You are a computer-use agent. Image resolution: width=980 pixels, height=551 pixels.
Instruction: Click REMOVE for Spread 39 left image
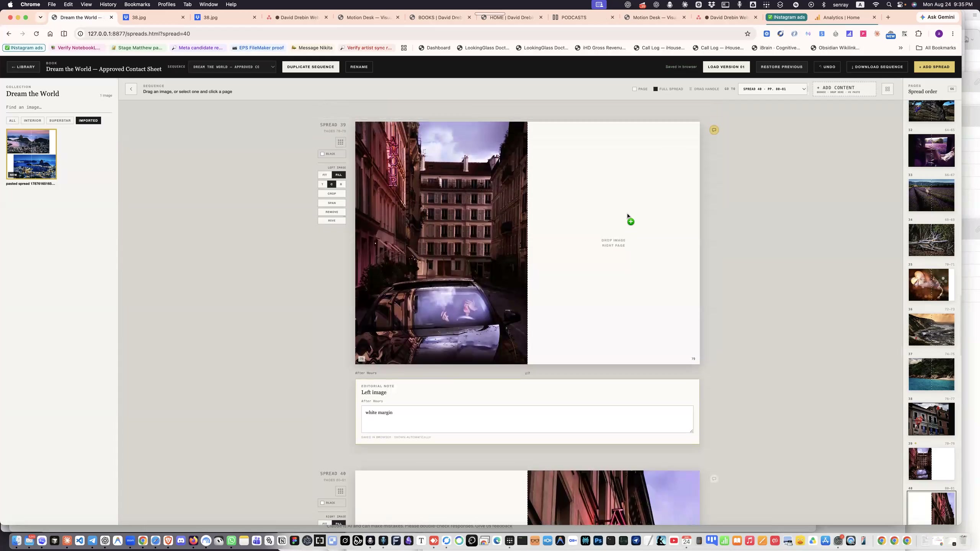coord(332,212)
